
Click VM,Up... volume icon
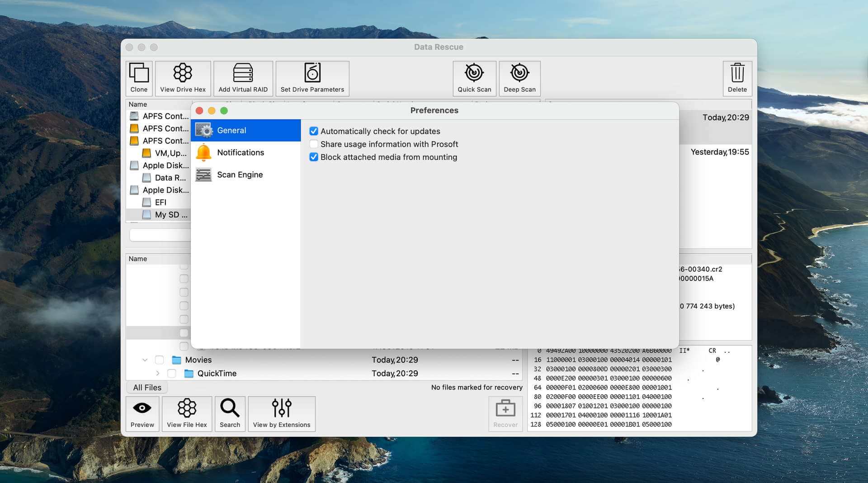(x=146, y=153)
